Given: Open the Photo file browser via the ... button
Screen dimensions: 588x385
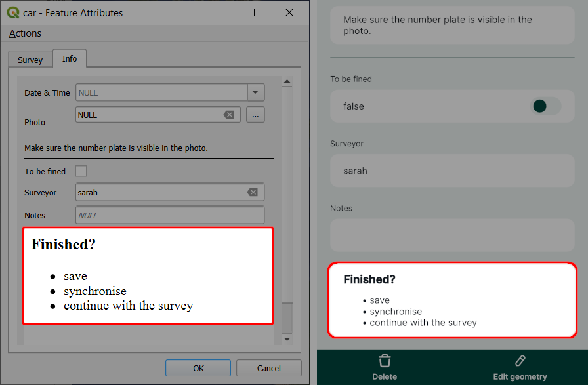Looking at the screenshot, I should [255, 115].
